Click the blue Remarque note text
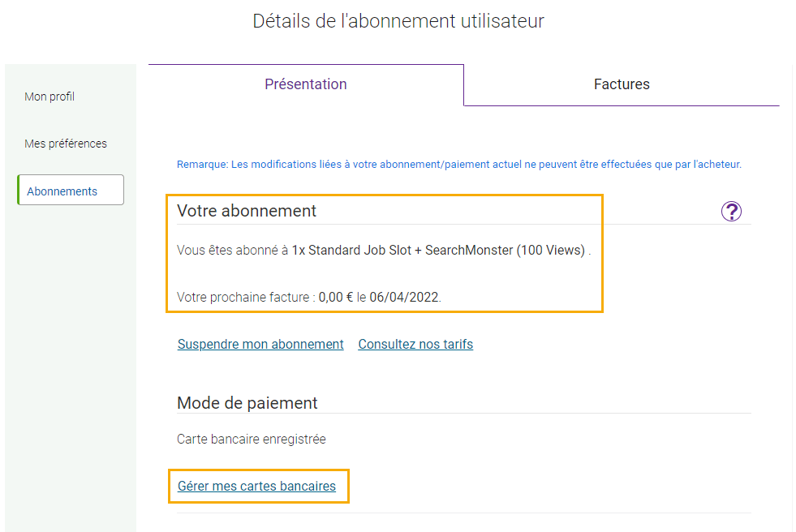Image resolution: width=796 pixels, height=532 pixels. tap(459, 165)
